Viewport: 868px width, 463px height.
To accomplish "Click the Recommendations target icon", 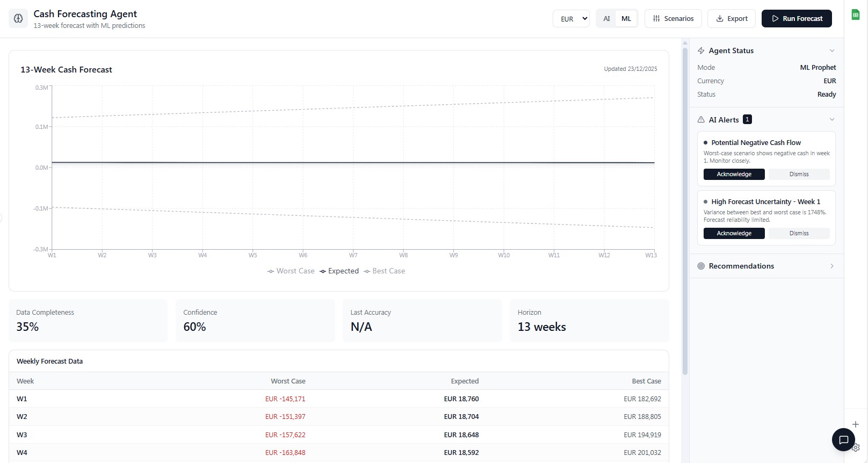I will (701, 266).
